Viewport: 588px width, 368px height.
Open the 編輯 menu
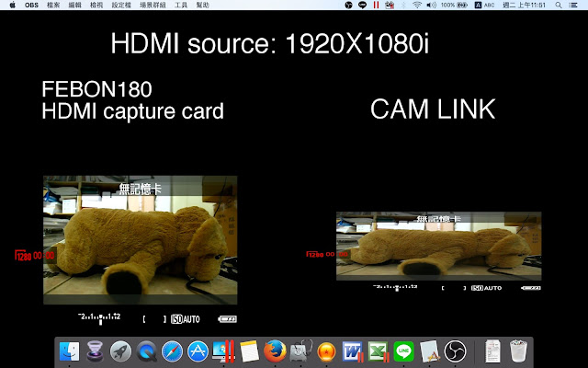coord(75,5)
